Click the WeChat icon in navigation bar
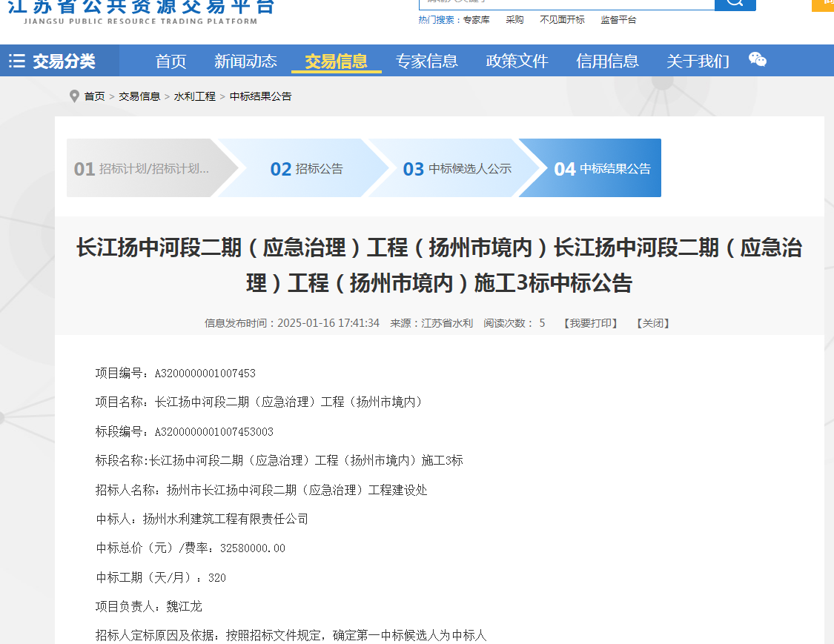This screenshot has width=834, height=644. (757, 60)
